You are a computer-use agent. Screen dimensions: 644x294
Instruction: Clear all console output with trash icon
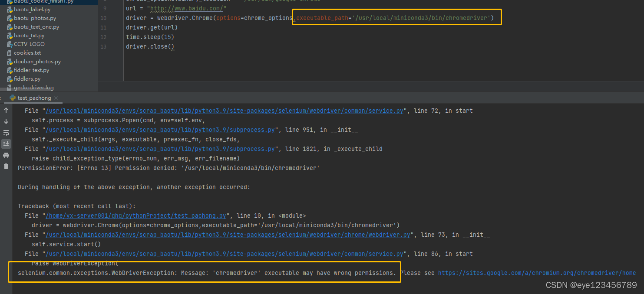6,167
